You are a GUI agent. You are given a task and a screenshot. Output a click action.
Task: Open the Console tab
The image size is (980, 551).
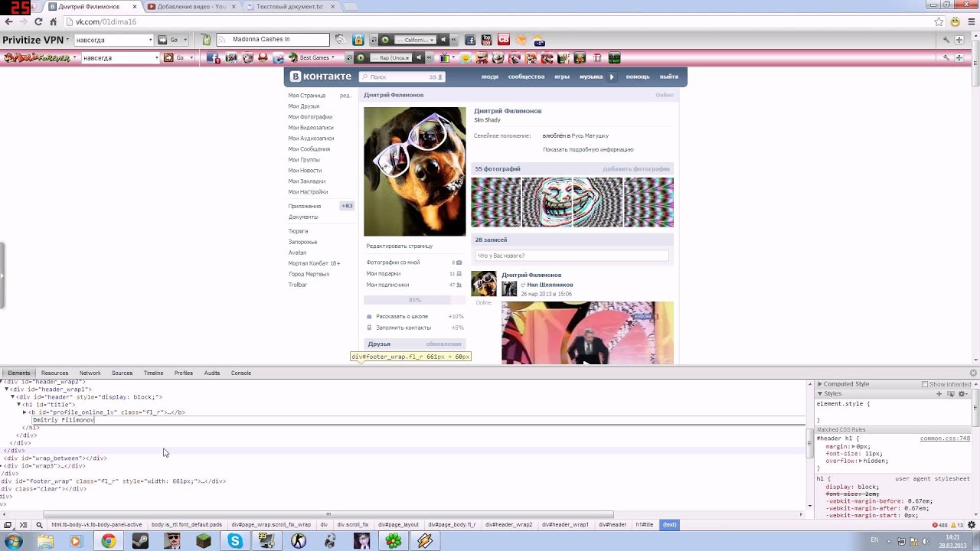241,373
